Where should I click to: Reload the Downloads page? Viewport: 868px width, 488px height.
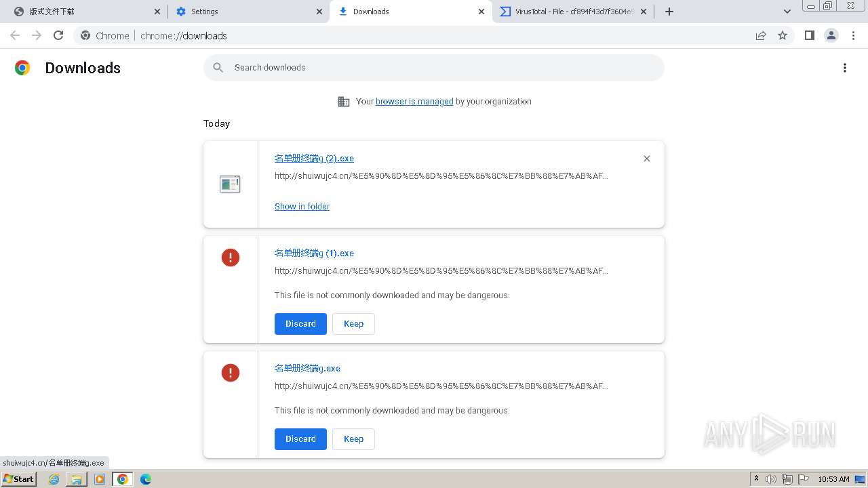58,35
